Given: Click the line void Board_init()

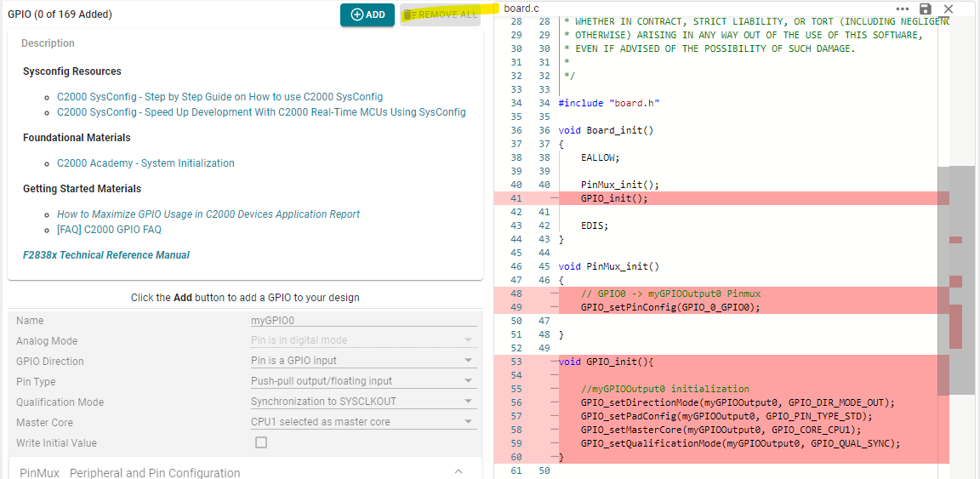Looking at the screenshot, I should [606, 131].
